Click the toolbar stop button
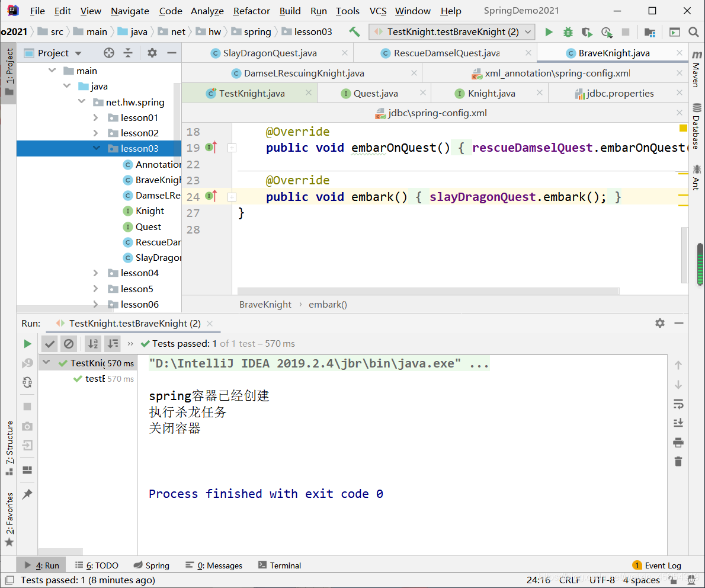 click(x=626, y=32)
